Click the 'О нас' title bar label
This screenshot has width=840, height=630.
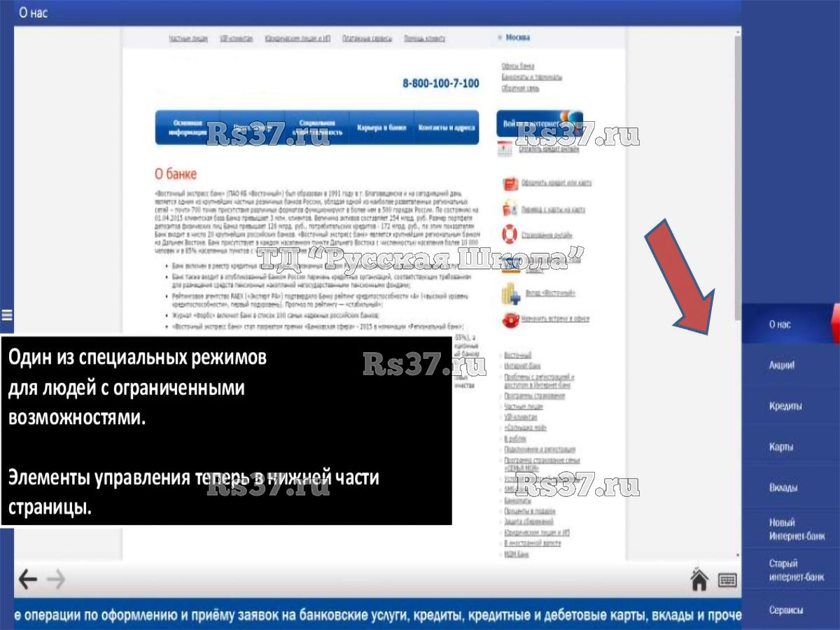tap(34, 13)
